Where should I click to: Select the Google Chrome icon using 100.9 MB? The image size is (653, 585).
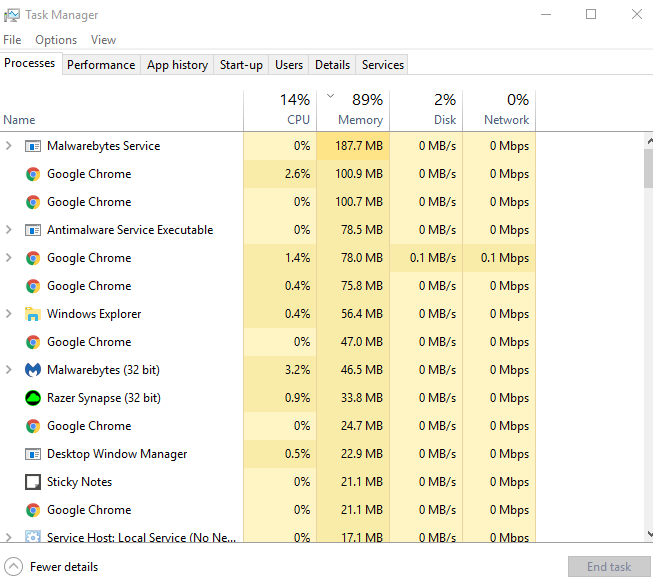(33, 174)
